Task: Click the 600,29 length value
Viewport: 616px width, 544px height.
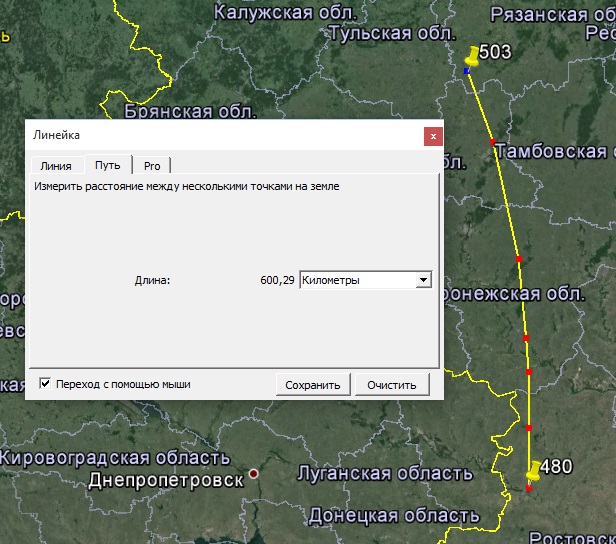Action: pos(277,281)
